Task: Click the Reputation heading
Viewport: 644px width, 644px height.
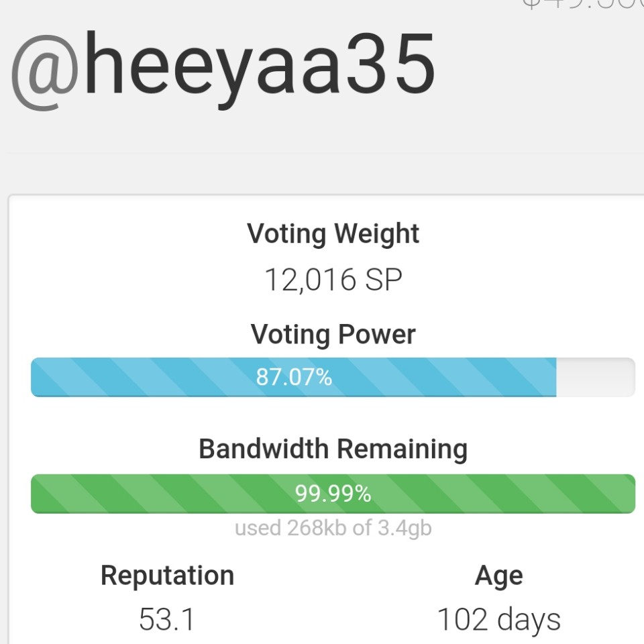Action: coord(167,576)
